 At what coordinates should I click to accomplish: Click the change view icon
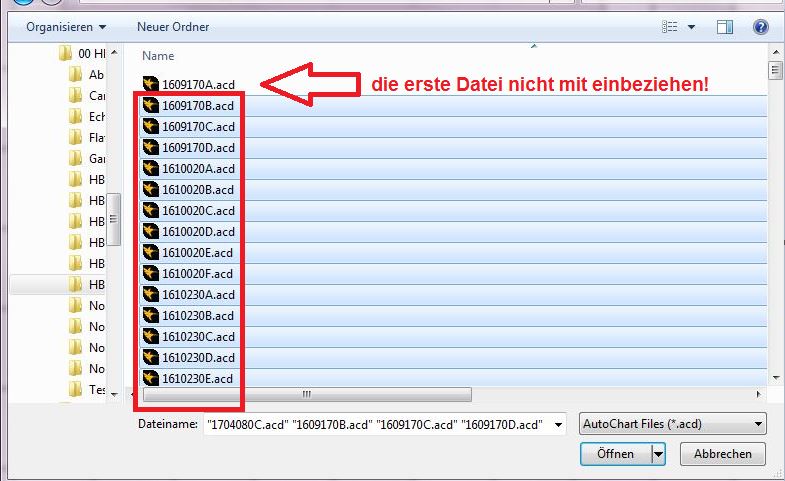point(671,27)
